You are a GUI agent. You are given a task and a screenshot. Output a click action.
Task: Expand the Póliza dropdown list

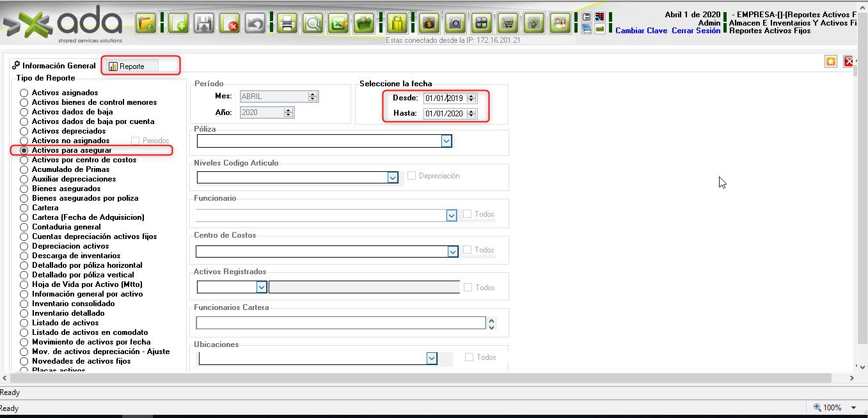pos(446,141)
